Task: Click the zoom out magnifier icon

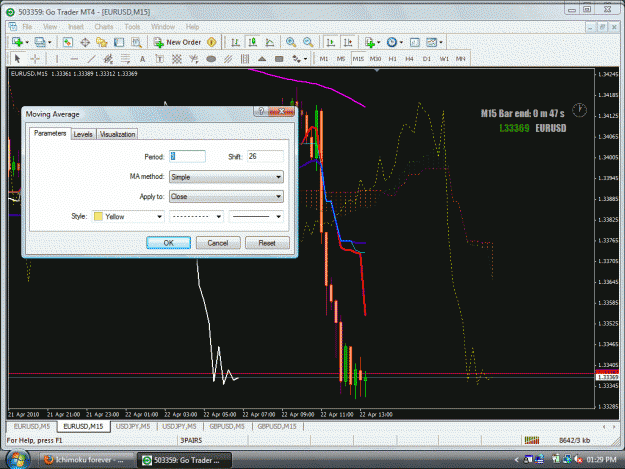Action: point(308,42)
